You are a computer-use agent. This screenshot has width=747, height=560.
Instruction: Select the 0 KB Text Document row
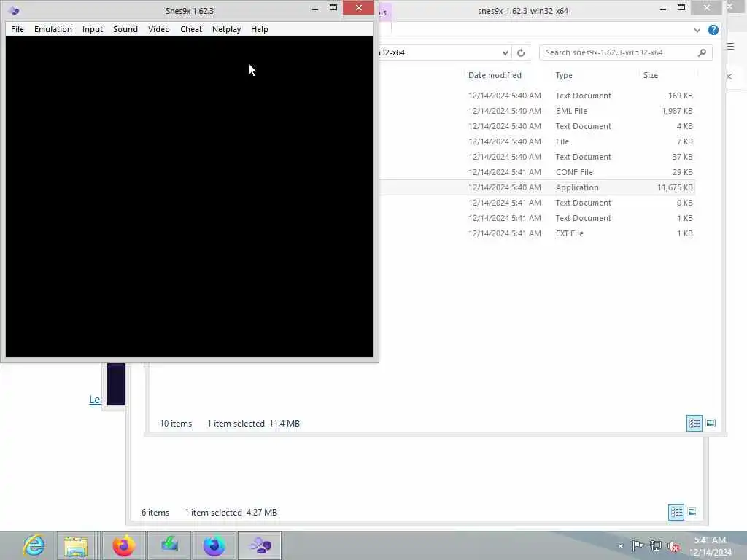(x=538, y=203)
